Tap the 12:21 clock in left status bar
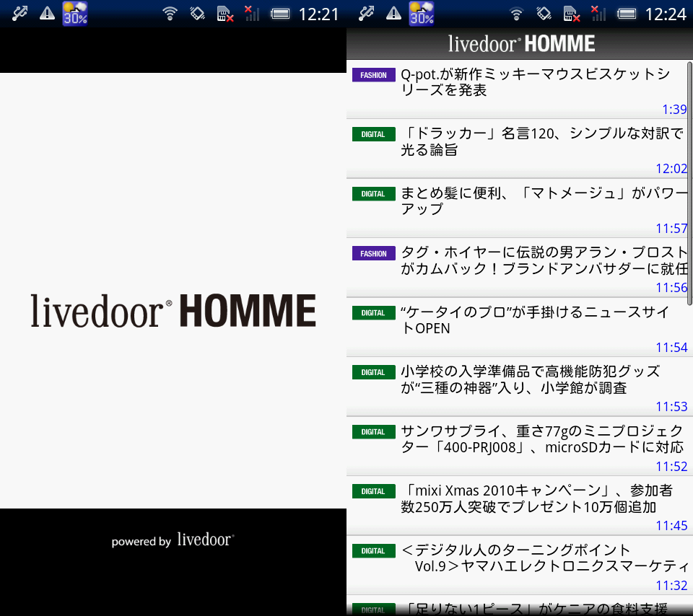Image resolution: width=693 pixels, height=616 pixels. click(318, 14)
